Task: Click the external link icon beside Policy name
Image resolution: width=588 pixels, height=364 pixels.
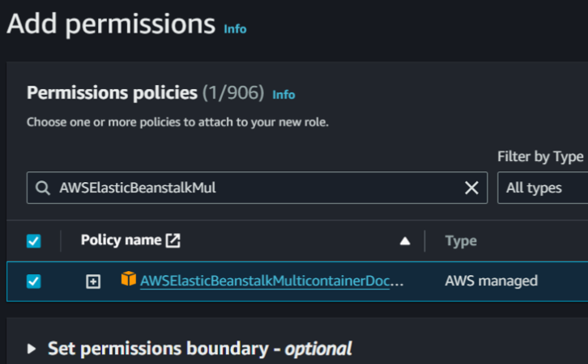Action: pyautogui.click(x=173, y=240)
